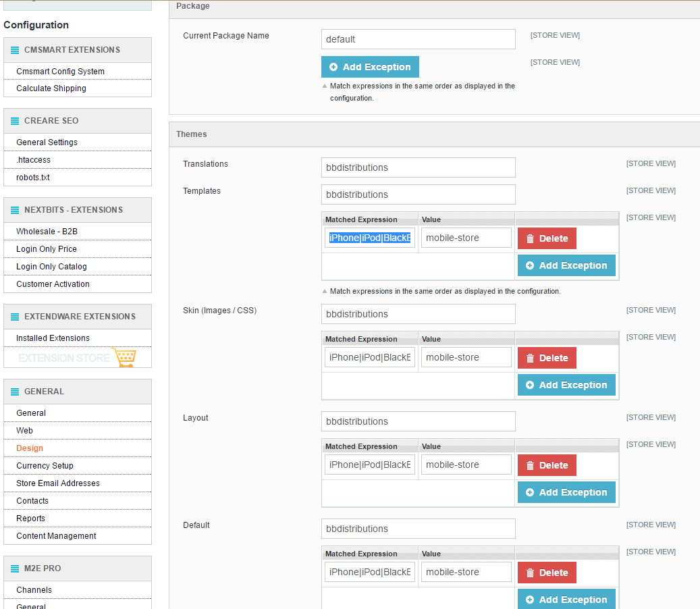Edit Default exception Value field
The image size is (700, 609).
(x=466, y=572)
